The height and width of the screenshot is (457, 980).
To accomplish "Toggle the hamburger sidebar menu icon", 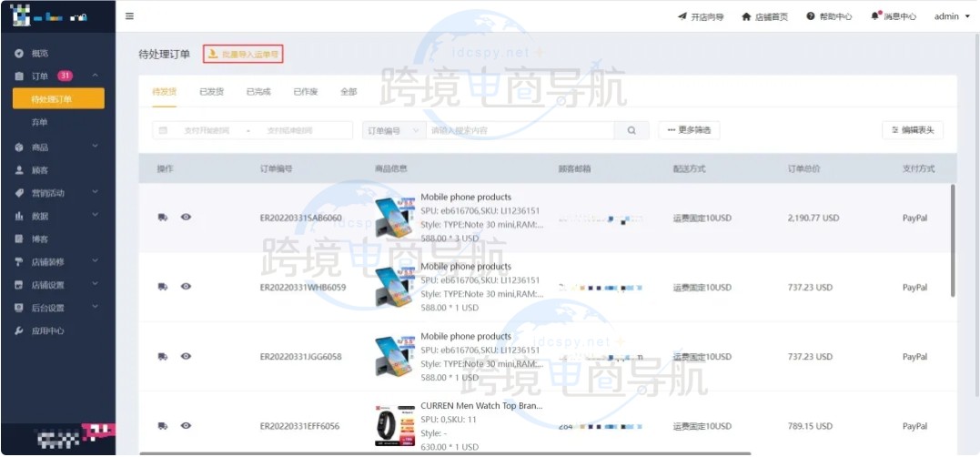I will pos(129,16).
